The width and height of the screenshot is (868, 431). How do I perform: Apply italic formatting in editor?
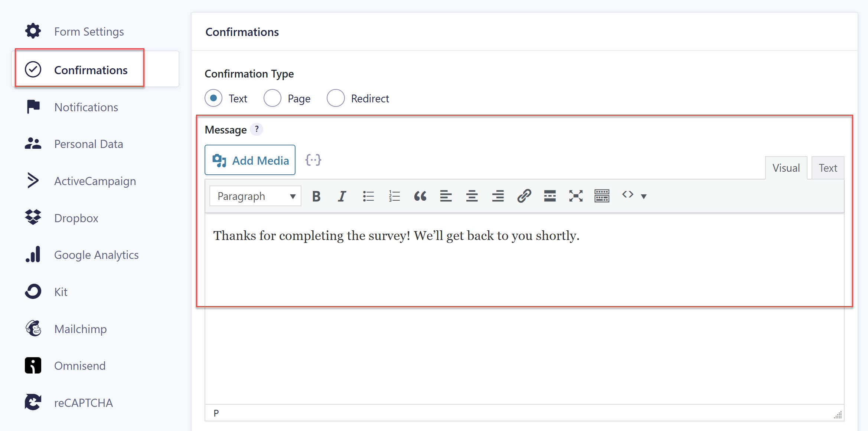click(342, 196)
